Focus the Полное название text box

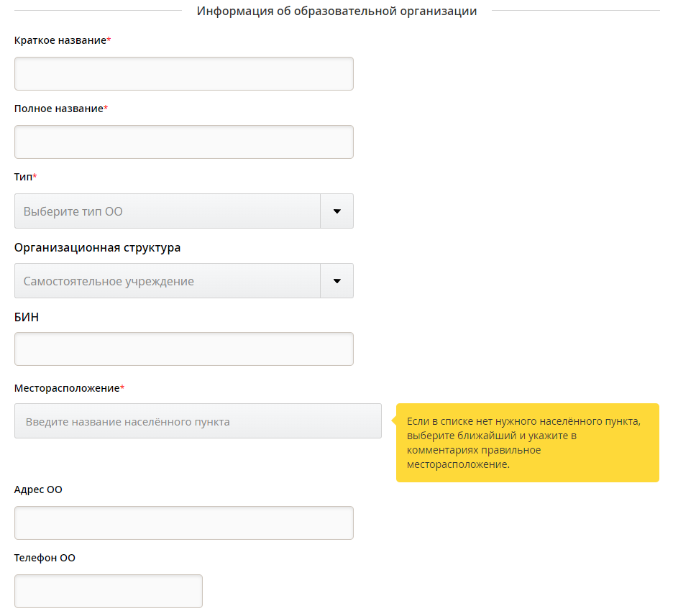click(x=183, y=142)
